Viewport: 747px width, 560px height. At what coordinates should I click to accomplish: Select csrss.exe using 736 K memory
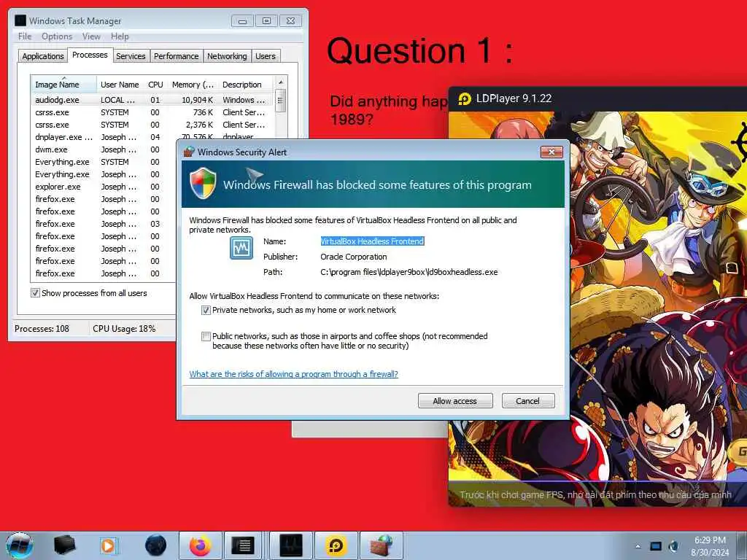coord(152,112)
